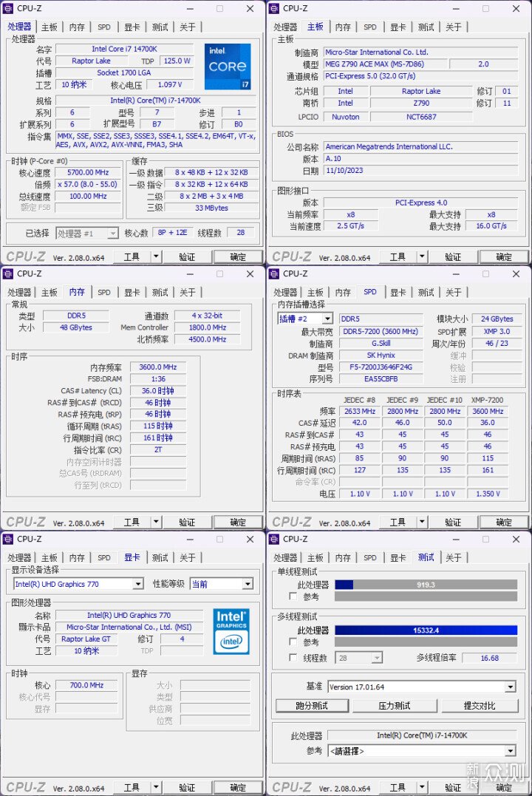Switch to 内存 tab in 主板 window
Screen dimensions: 532x796
point(343,27)
